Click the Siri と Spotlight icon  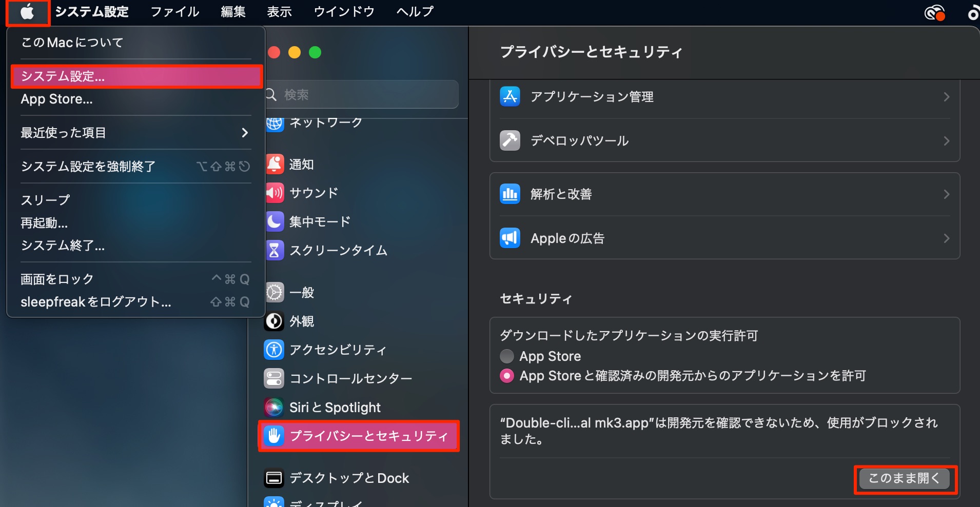tap(275, 407)
